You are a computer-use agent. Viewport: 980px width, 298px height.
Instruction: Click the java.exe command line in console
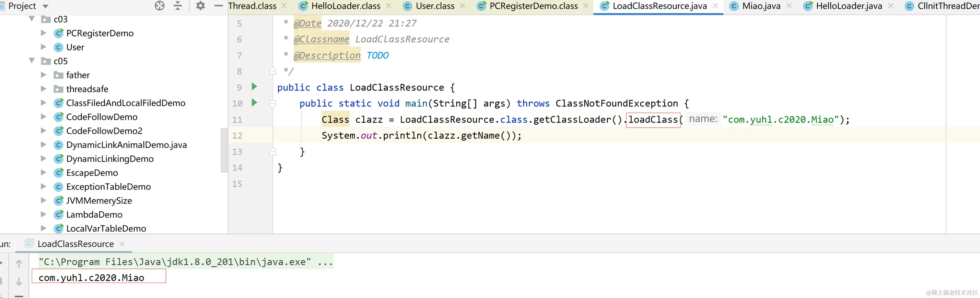186,262
